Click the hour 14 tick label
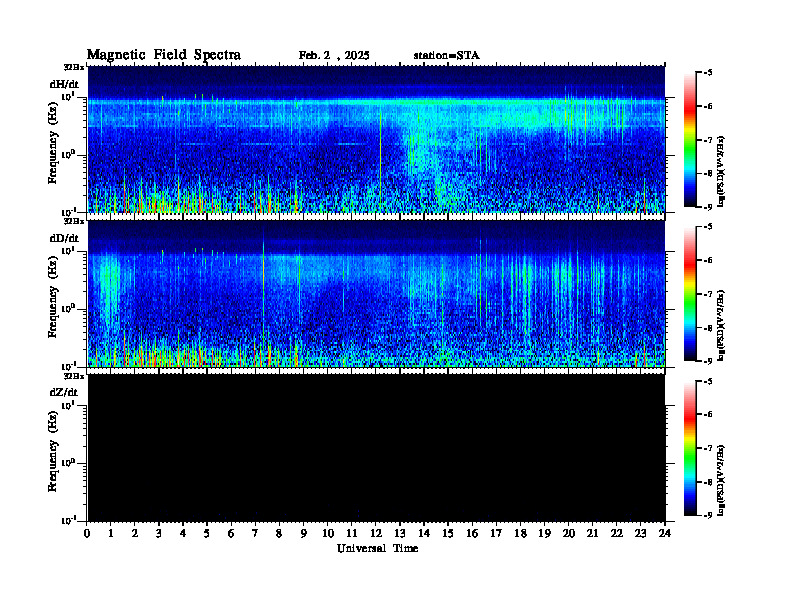Viewport: 792px width, 612px height. point(424,534)
